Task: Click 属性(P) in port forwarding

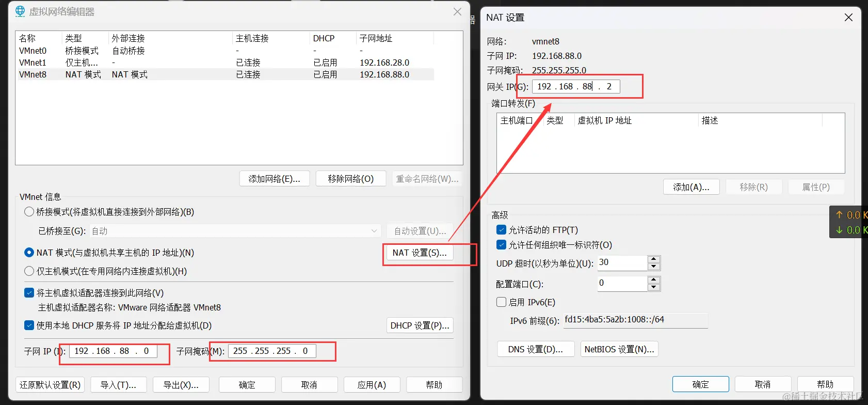Action: (x=816, y=187)
